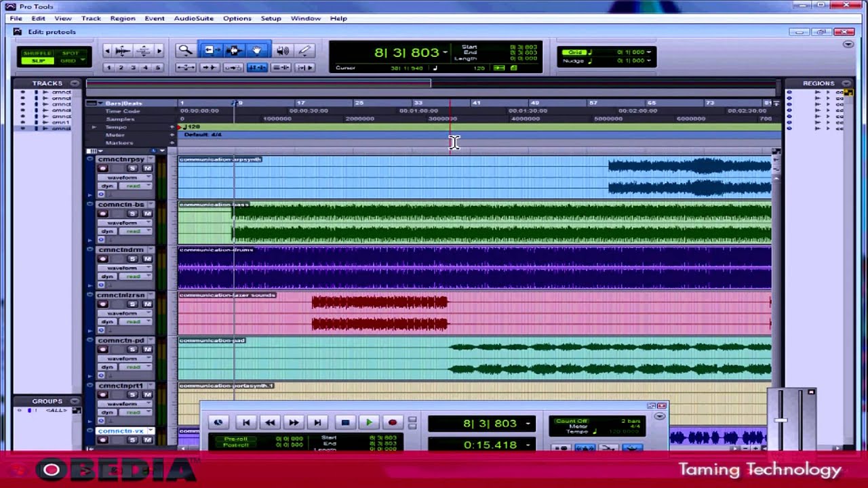Select Slip edit mode
This screenshot has width=868, height=488.
[x=37, y=61]
